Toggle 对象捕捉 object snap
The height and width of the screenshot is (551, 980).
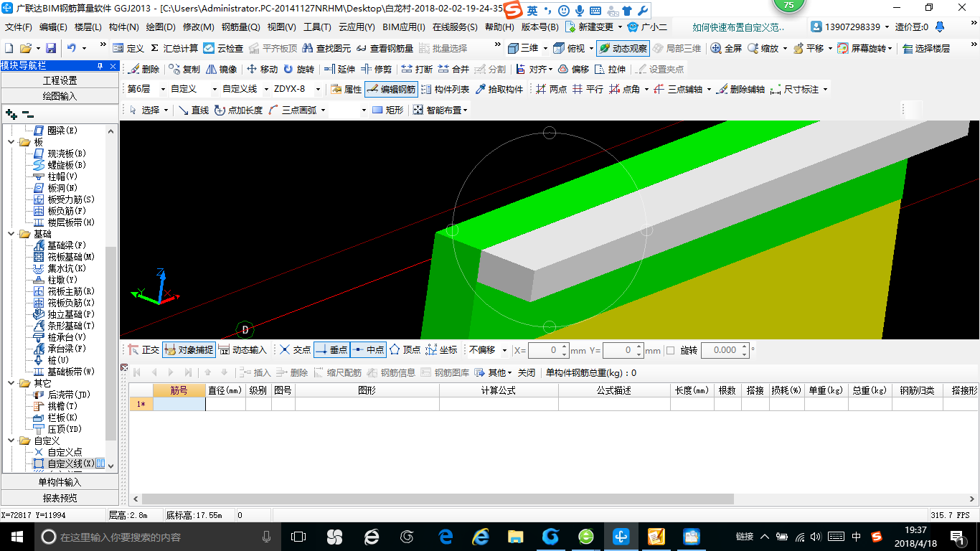(189, 350)
